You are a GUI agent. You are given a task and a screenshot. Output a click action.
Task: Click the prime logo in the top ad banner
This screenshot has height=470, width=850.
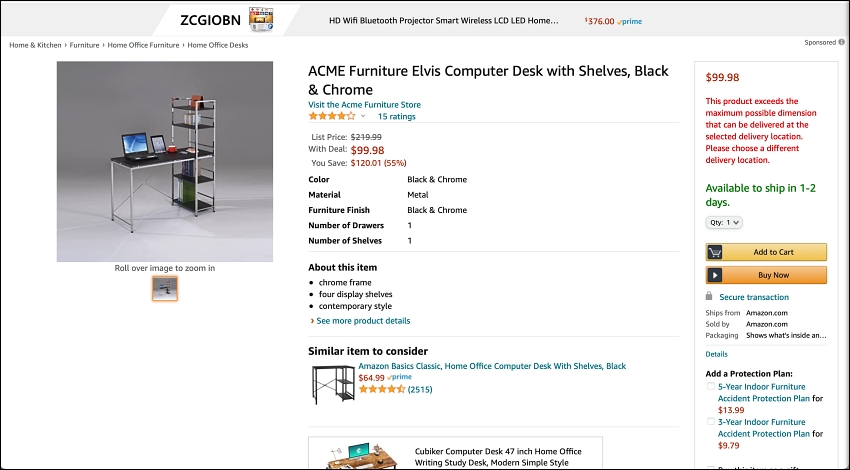pos(629,22)
